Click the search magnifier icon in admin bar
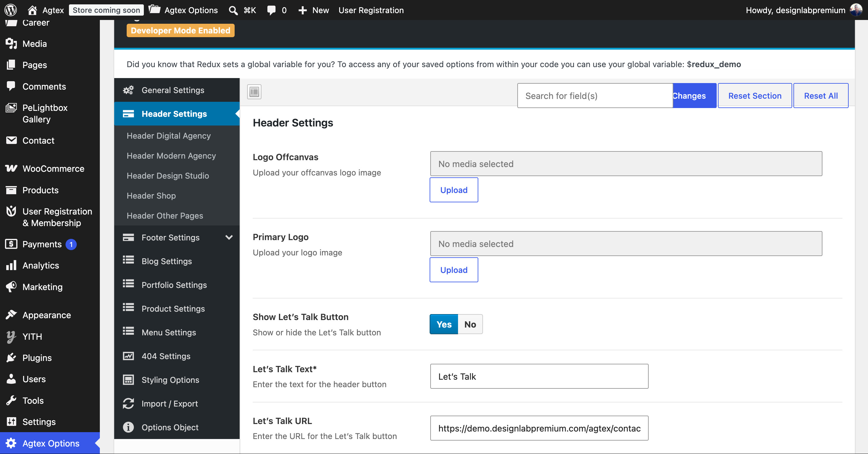 [233, 10]
